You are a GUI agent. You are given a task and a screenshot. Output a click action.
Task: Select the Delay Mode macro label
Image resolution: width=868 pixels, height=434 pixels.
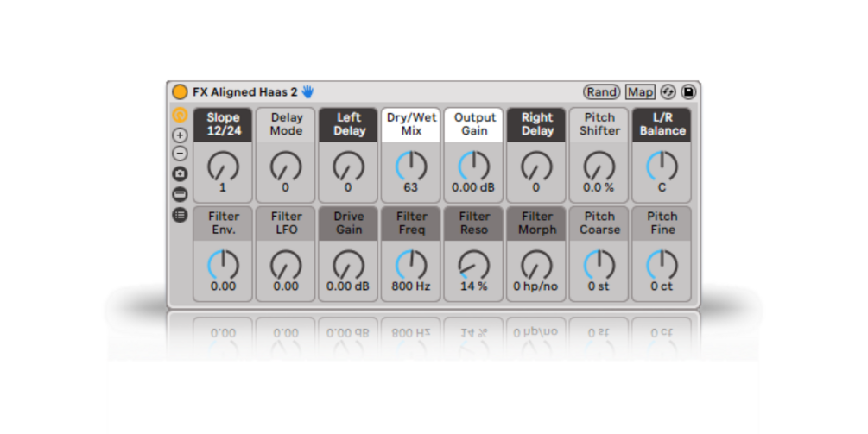pyautogui.click(x=286, y=124)
